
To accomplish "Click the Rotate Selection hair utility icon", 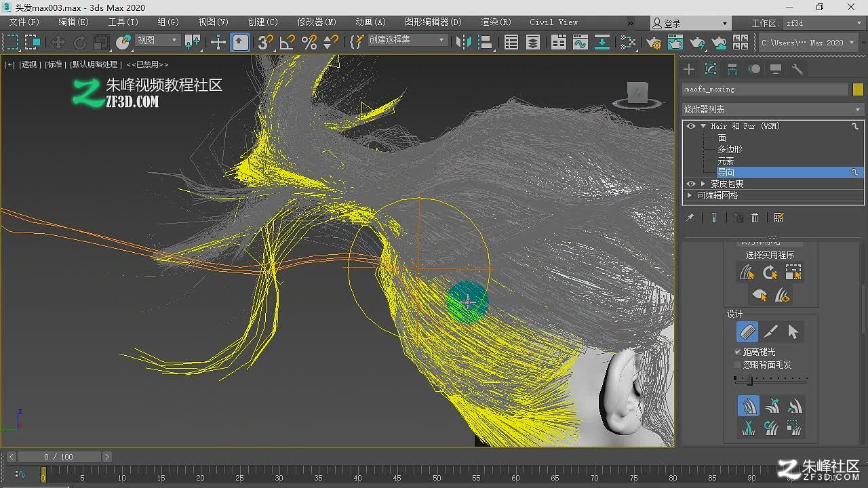I will point(770,272).
